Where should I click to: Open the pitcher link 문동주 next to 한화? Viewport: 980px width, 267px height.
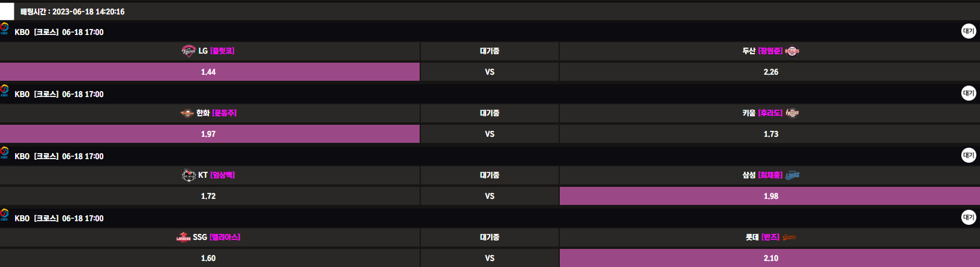(x=224, y=113)
